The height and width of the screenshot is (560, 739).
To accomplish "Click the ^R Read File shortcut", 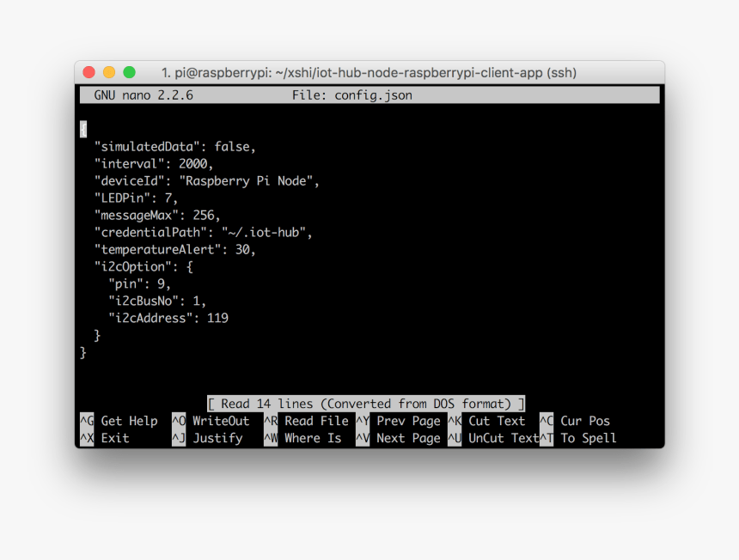I will tap(307, 421).
